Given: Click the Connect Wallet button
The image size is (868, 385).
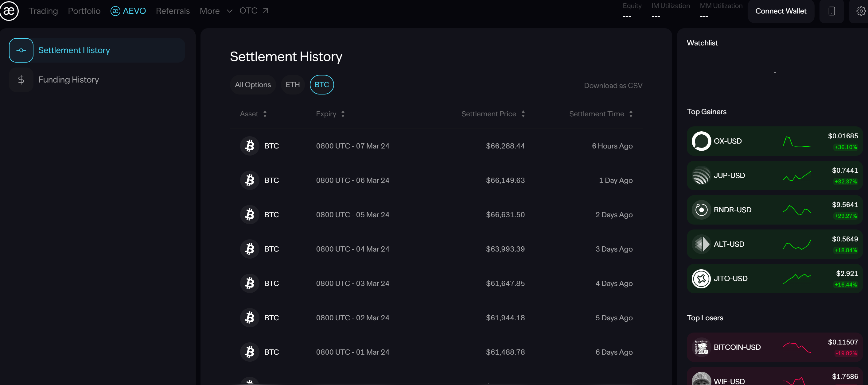Looking at the screenshot, I should [780, 11].
